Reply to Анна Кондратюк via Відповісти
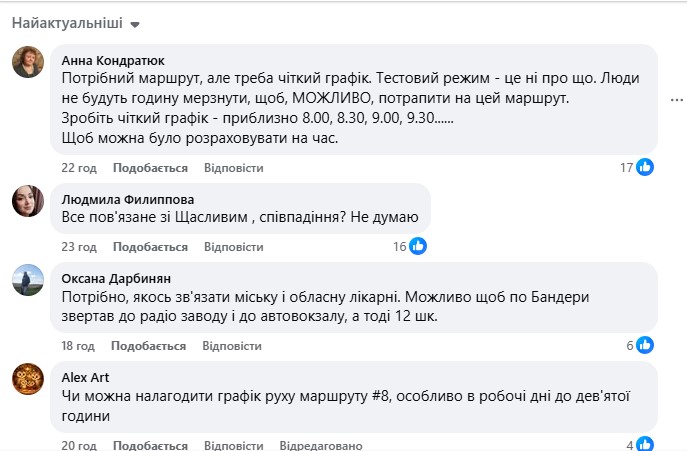The height and width of the screenshot is (451, 687). click(x=233, y=167)
